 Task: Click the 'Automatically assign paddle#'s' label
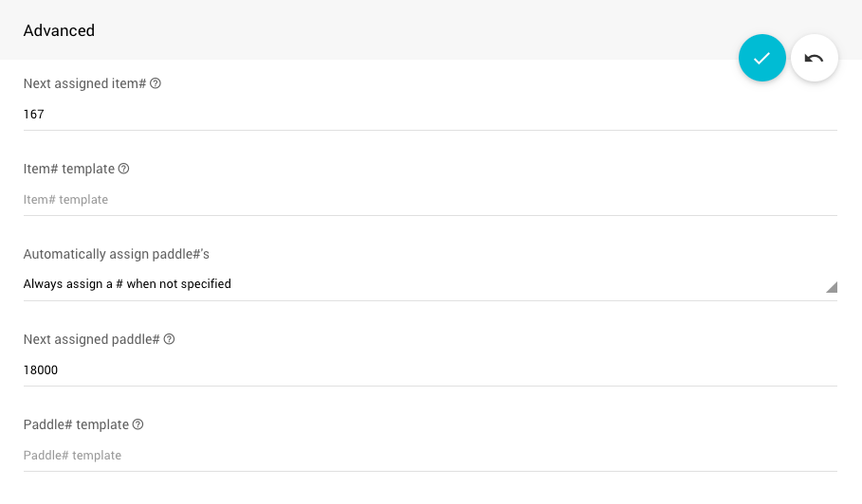pyautogui.click(x=116, y=254)
